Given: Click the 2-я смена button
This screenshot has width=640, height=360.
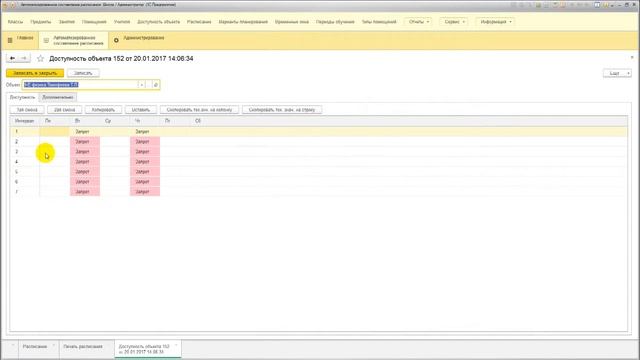Looking at the screenshot, I should (x=64, y=110).
